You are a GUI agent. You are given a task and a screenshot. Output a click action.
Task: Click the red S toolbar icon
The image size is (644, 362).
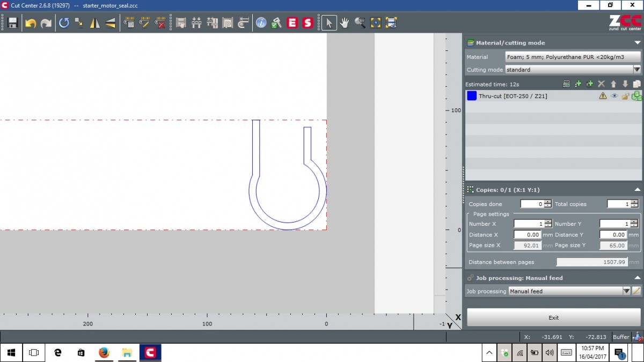pos(308,23)
